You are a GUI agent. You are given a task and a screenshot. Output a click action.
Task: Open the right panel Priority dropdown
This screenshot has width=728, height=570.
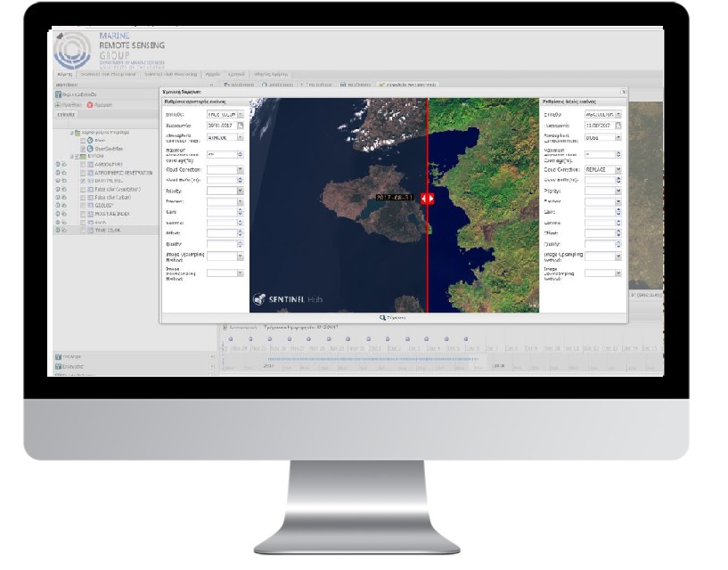pos(618,191)
